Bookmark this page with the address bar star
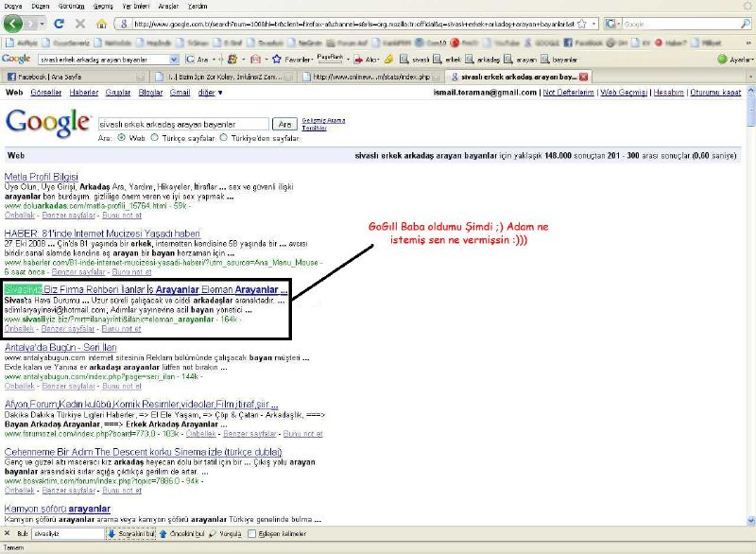This screenshot has width=756, height=554. 582,24
